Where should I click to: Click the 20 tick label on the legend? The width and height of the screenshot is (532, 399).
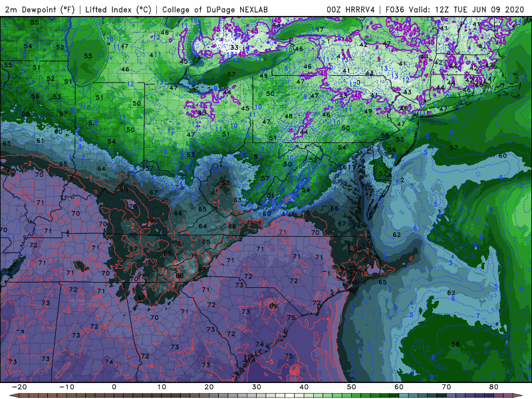click(x=209, y=387)
